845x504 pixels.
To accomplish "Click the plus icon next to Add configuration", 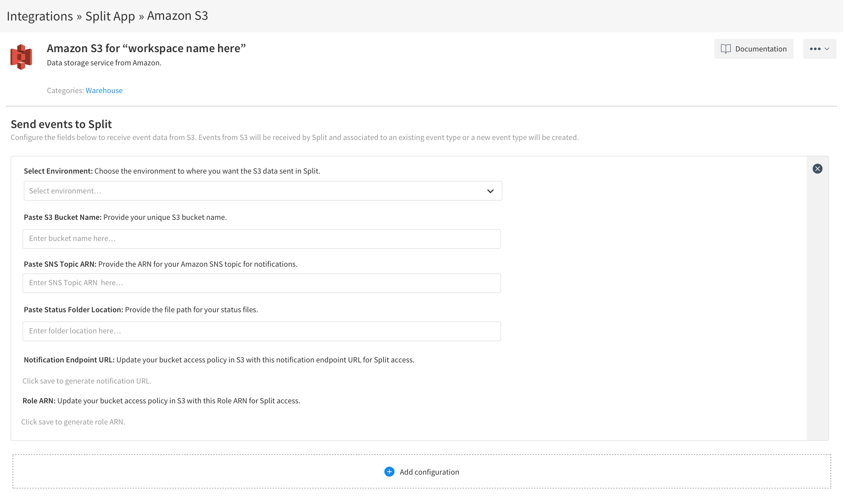I will coord(389,472).
